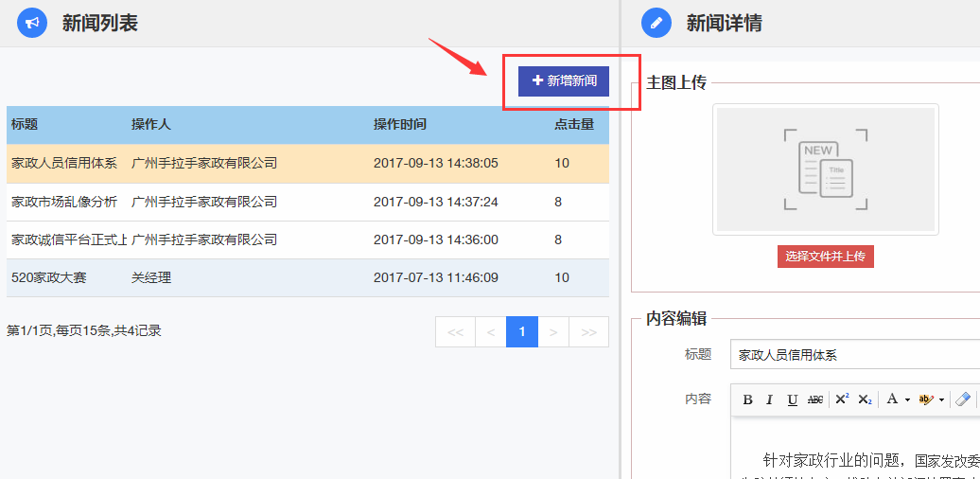The width and height of the screenshot is (980, 479).
Task: Click the font color A icon
Action: [x=892, y=399]
